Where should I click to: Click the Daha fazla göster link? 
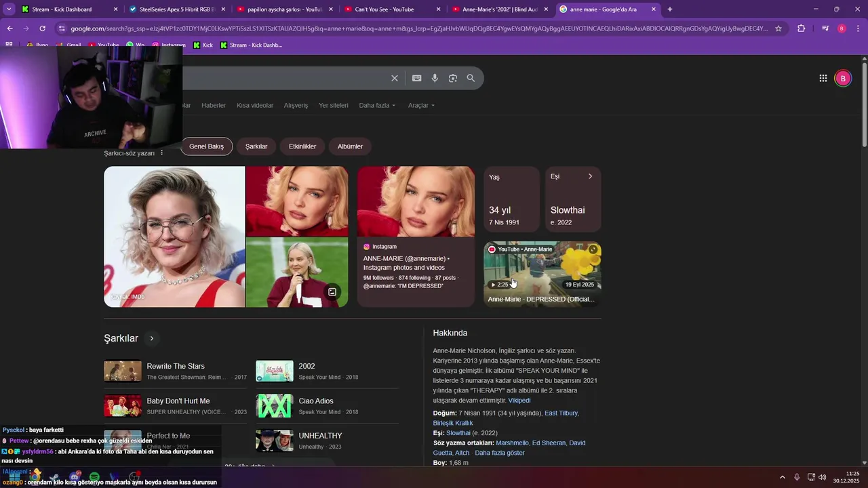click(x=500, y=453)
